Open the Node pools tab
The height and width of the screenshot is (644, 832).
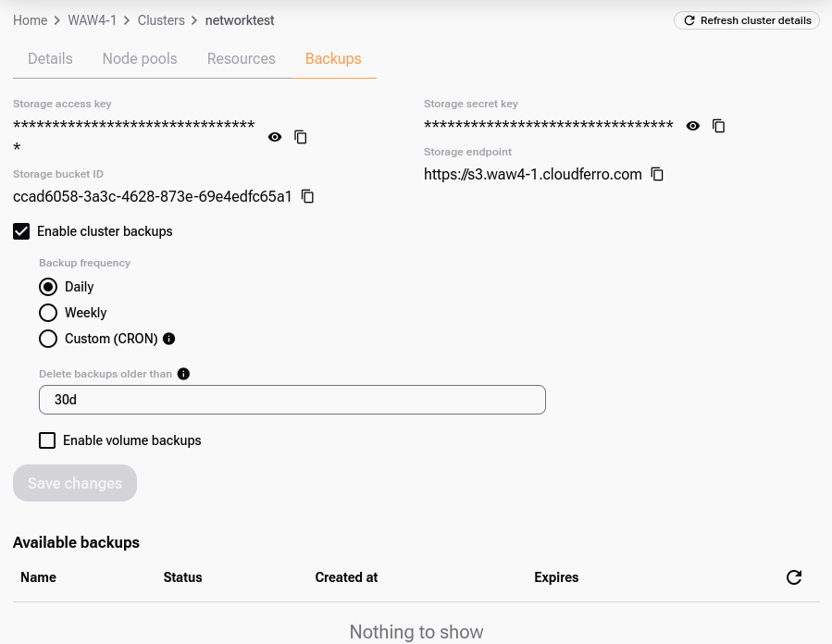click(140, 58)
